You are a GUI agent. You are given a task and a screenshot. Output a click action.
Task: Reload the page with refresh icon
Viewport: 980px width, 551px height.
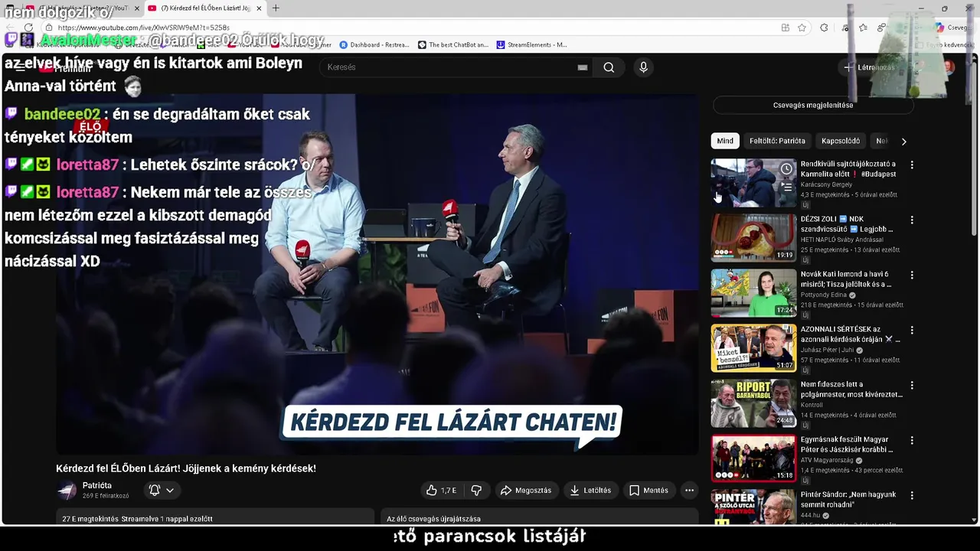29,28
